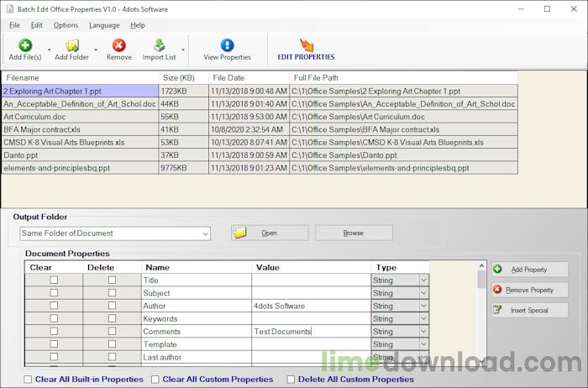Open the Help menu
588x388 pixels.
pyautogui.click(x=138, y=25)
